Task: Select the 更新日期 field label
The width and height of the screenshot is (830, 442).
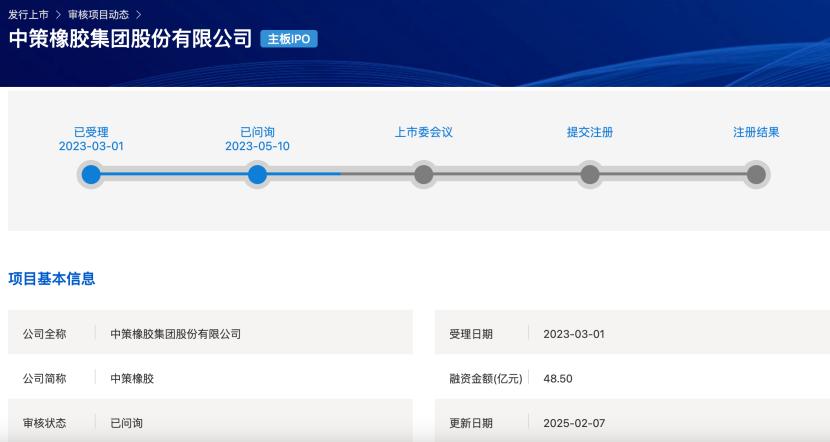Action: coord(471,423)
